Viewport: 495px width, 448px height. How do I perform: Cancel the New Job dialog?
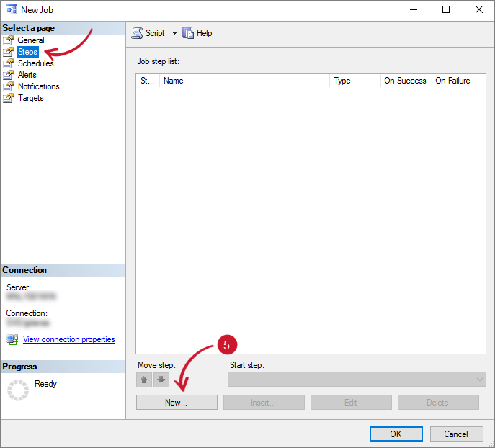(456, 434)
